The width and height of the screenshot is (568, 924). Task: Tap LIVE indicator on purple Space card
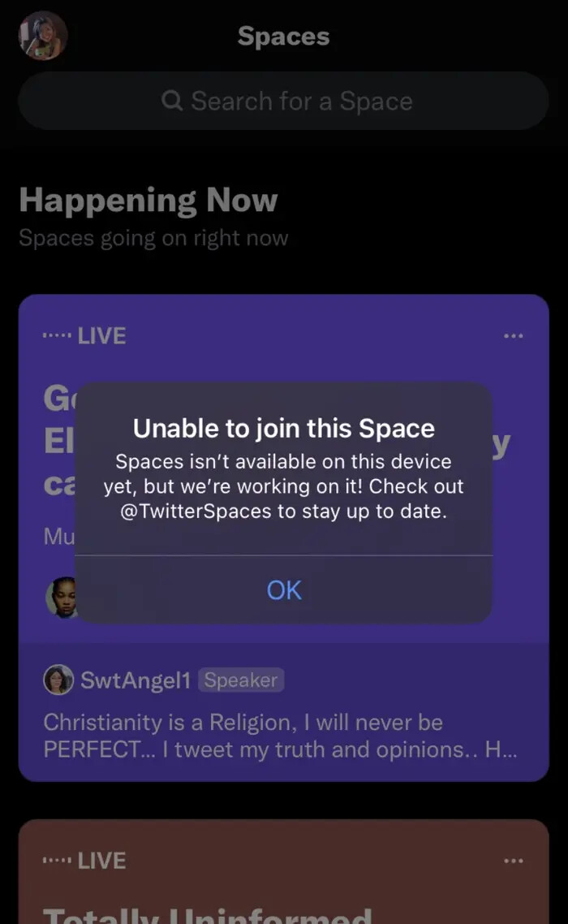coord(101,336)
